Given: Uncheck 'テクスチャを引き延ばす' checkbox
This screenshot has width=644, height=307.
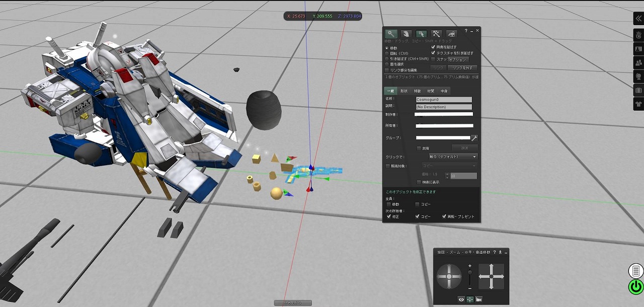Looking at the screenshot, I should coord(433,53).
